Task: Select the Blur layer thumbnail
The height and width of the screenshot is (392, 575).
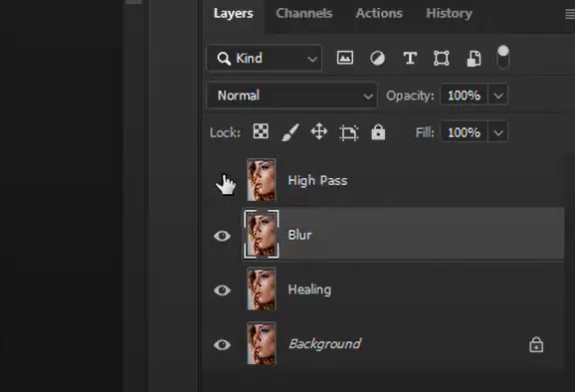Action: pos(261,235)
